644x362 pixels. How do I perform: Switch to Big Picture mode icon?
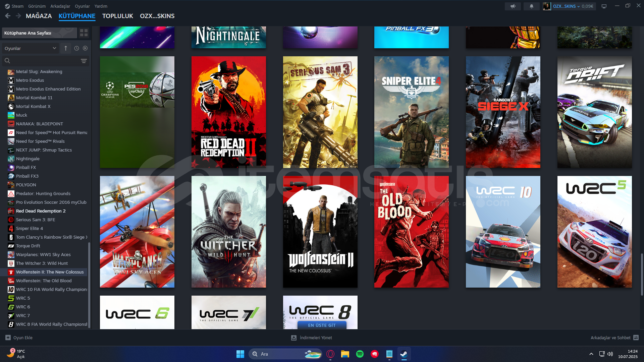tap(604, 6)
